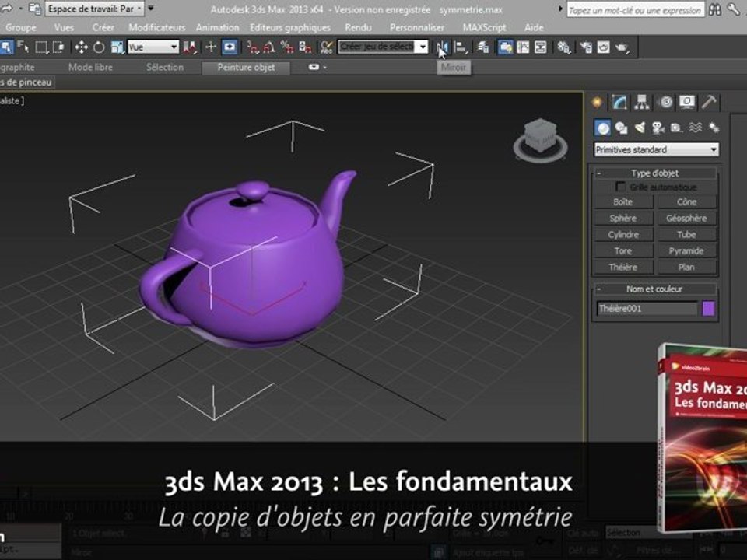Toggle the 3D Snaps button
Viewport: 747px width, 560px height.
tap(252, 47)
